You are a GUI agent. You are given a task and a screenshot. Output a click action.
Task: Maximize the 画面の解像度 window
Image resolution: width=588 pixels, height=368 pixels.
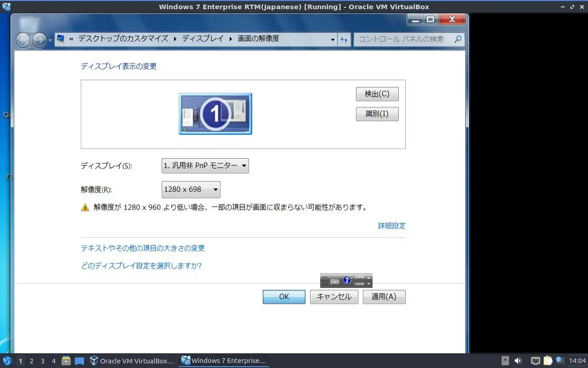click(430, 19)
